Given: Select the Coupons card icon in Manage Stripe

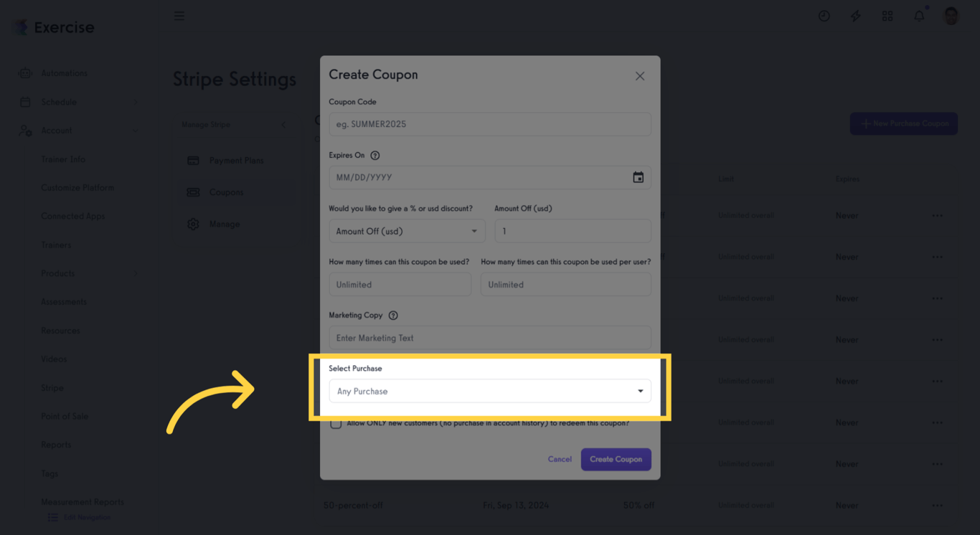Looking at the screenshot, I should point(193,192).
